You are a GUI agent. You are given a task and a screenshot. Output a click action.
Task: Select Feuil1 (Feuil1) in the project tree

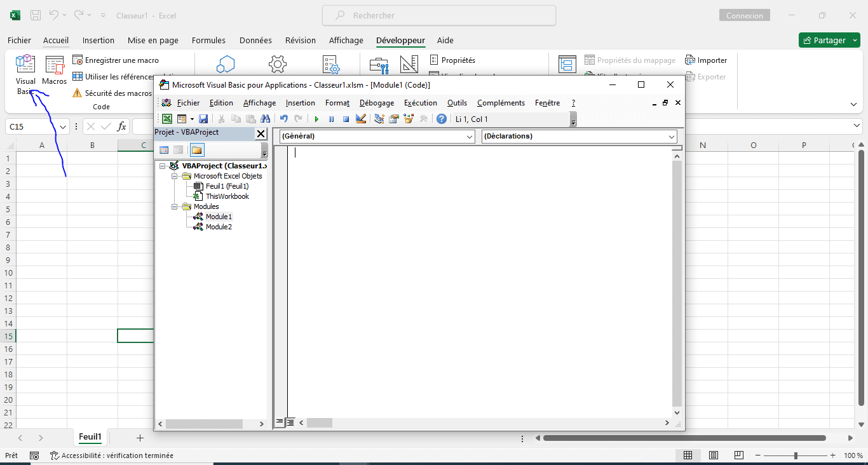click(x=227, y=186)
